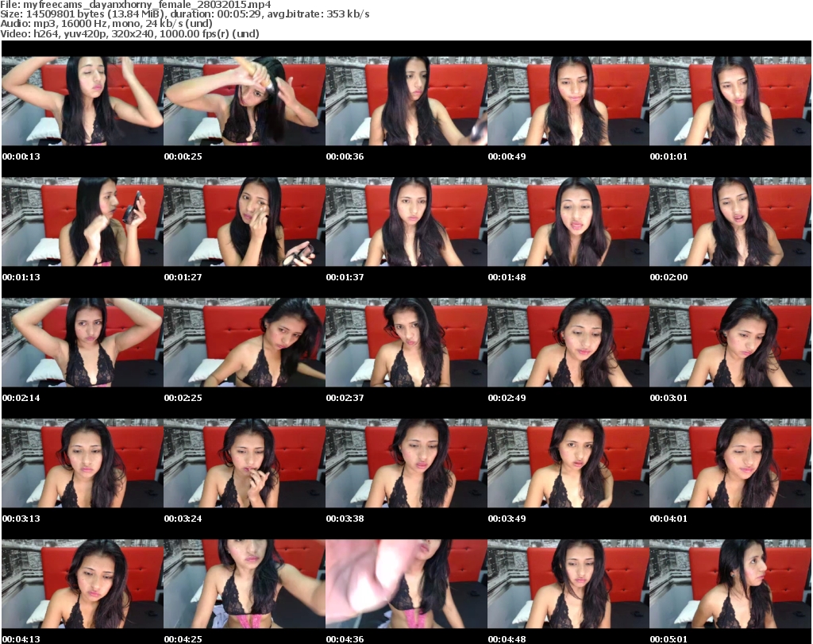Screen dimensions: 813x644
Task: Pick the thumbnail above timestamp 00:03:13
Action: (83, 463)
